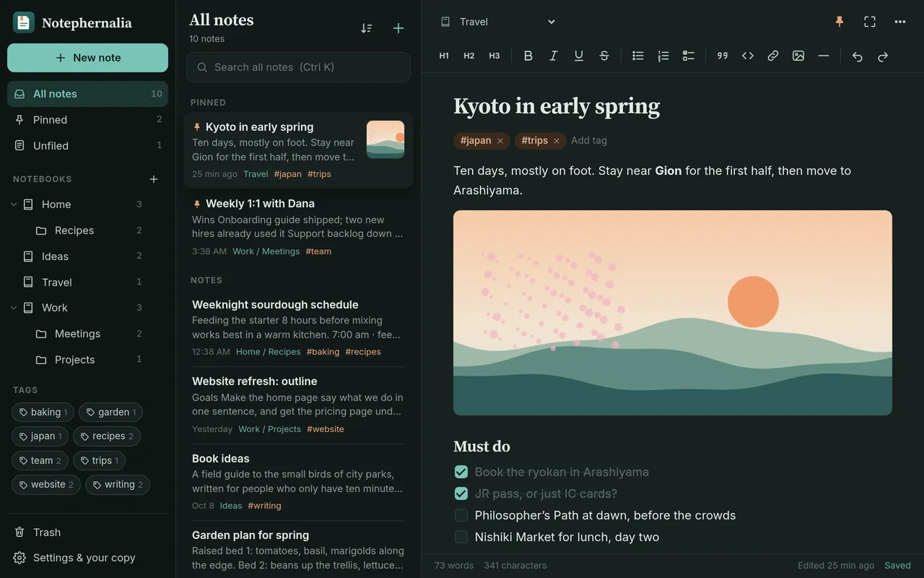Image resolution: width=924 pixels, height=578 pixels.
Task: Uncheck 'Book the ryokan in Arashiyama'
Action: (x=461, y=473)
